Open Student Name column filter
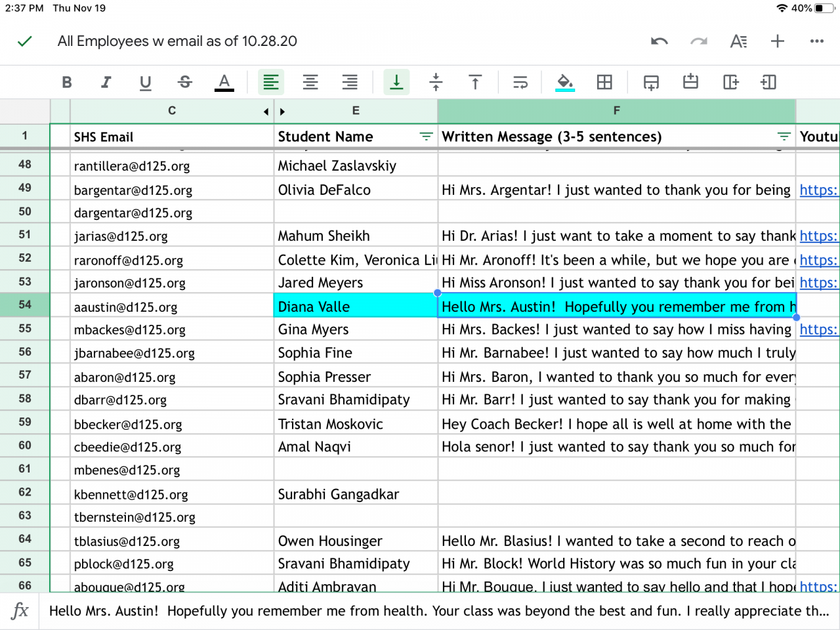The image size is (840, 630). pyautogui.click(x=426, y=136)
